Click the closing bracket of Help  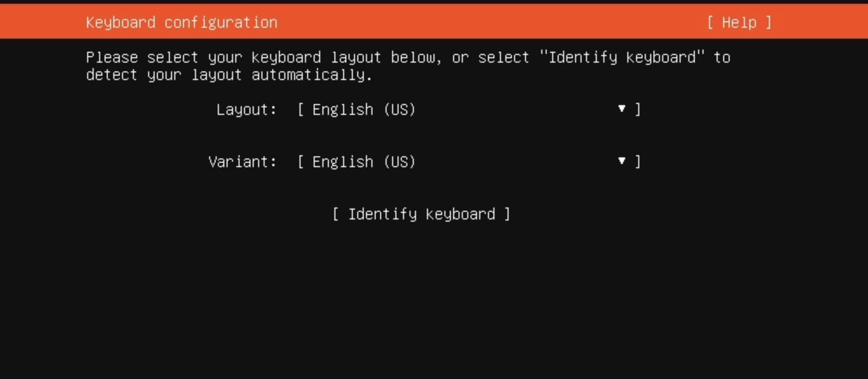[768, 22]
